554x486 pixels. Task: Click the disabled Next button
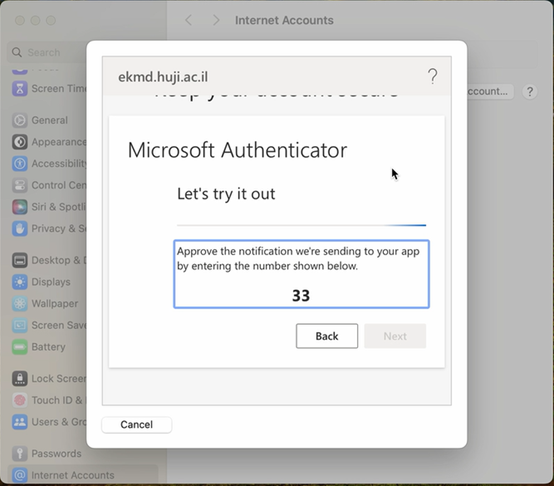click(x=395, y=336)
